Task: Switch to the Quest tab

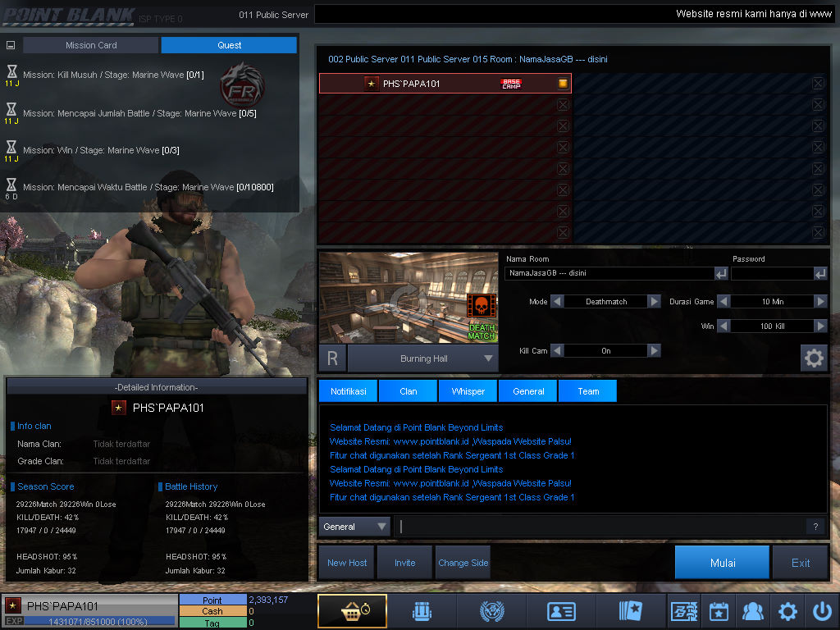Action: (x=229, y=45)
